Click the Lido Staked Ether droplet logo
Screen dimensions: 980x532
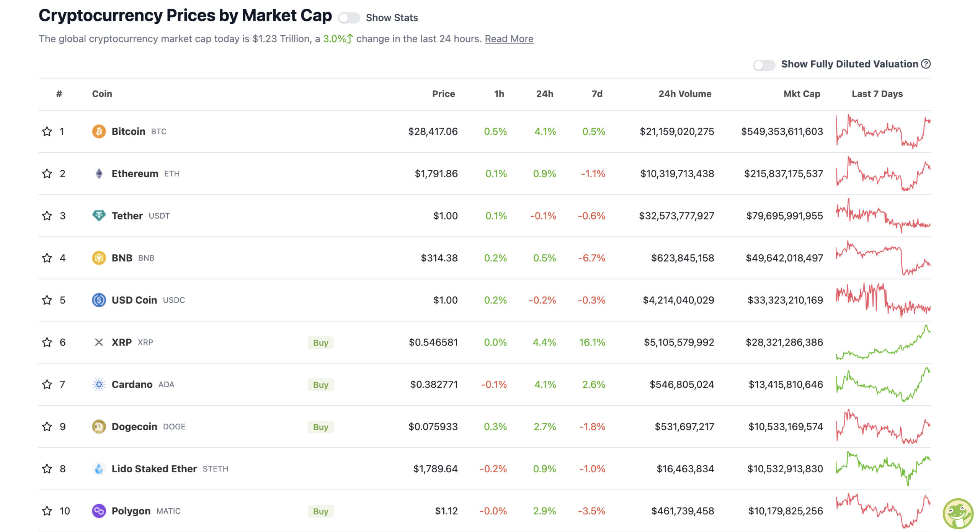[x=99, y=468]
